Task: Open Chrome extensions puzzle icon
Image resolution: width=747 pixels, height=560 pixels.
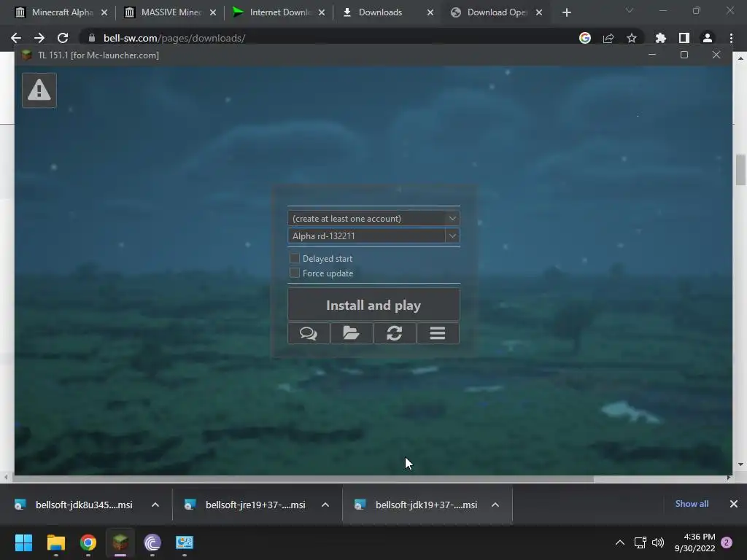Action: tap(661, 38)
